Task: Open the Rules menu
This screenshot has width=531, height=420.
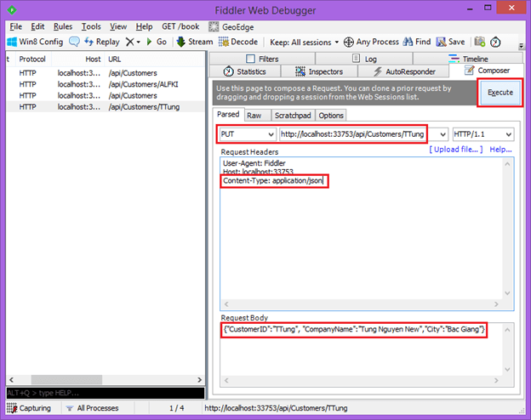Action: 63,26
